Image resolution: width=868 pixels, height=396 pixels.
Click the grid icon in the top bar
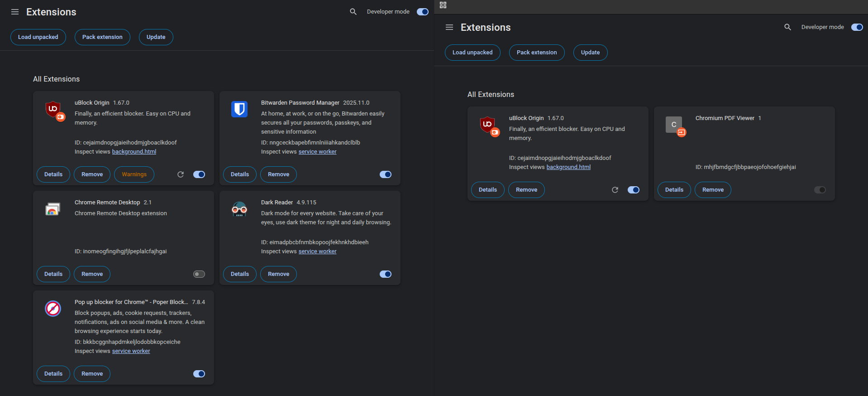(443, 5)
